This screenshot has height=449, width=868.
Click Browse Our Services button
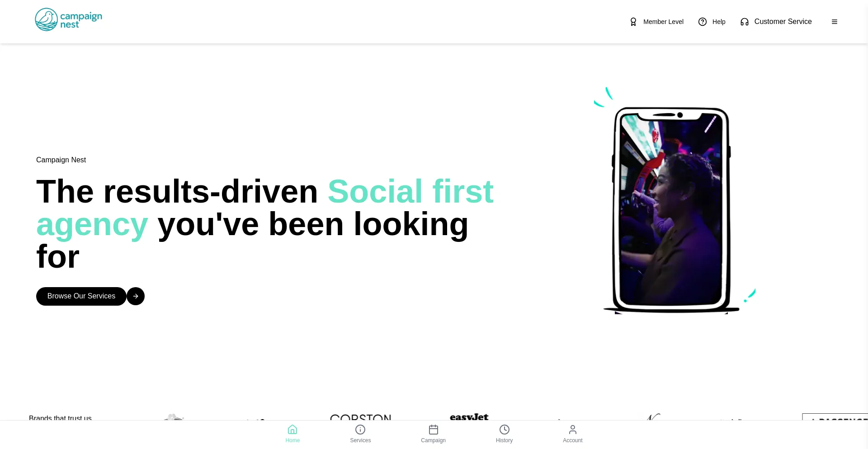point(81,296)
